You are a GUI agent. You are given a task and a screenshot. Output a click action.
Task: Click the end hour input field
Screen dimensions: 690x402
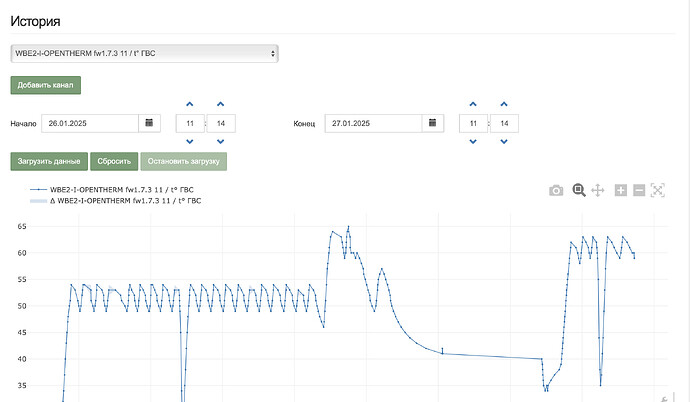click(x=473, y=123)
